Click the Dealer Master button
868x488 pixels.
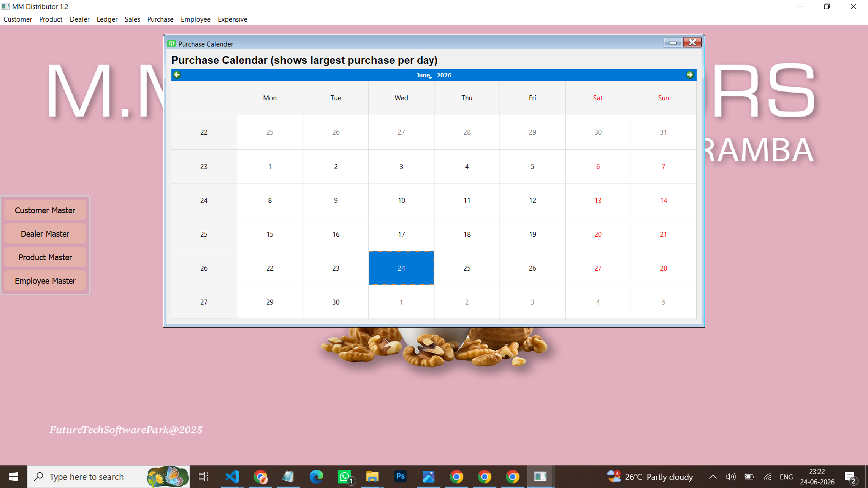click(x=45, y=234)
